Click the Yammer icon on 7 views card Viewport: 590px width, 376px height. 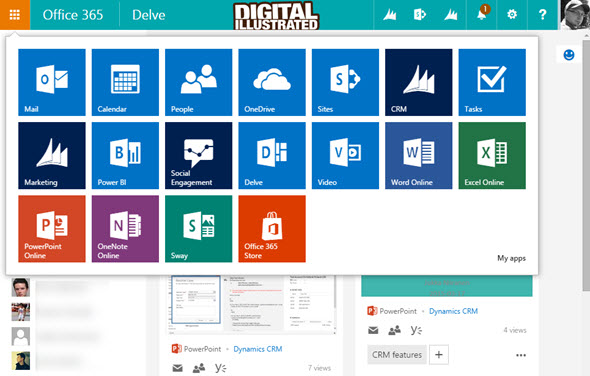[x=220, y=368]
